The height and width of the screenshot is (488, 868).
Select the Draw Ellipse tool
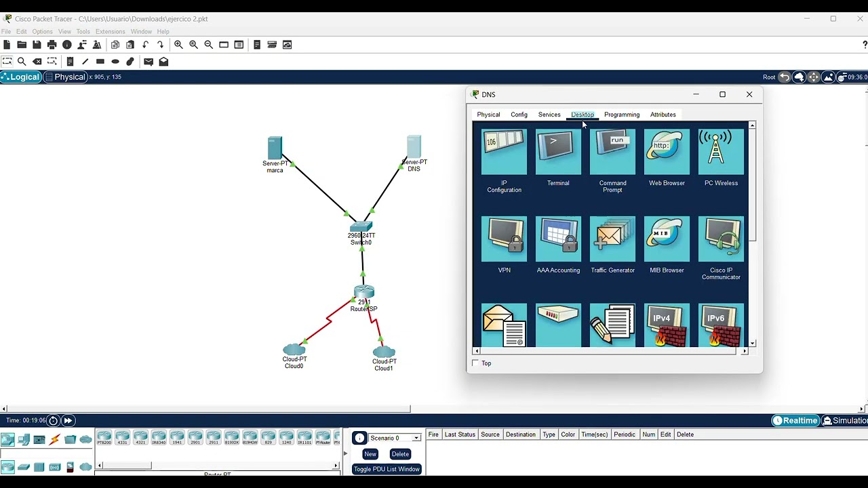coord(115,62)
